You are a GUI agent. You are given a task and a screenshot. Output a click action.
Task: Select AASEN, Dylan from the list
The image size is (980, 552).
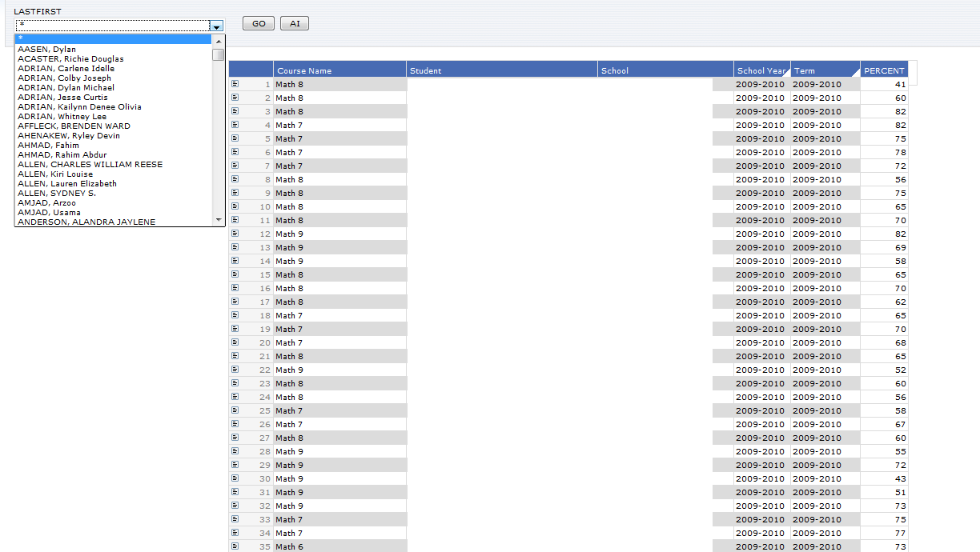tap(47, 50)
